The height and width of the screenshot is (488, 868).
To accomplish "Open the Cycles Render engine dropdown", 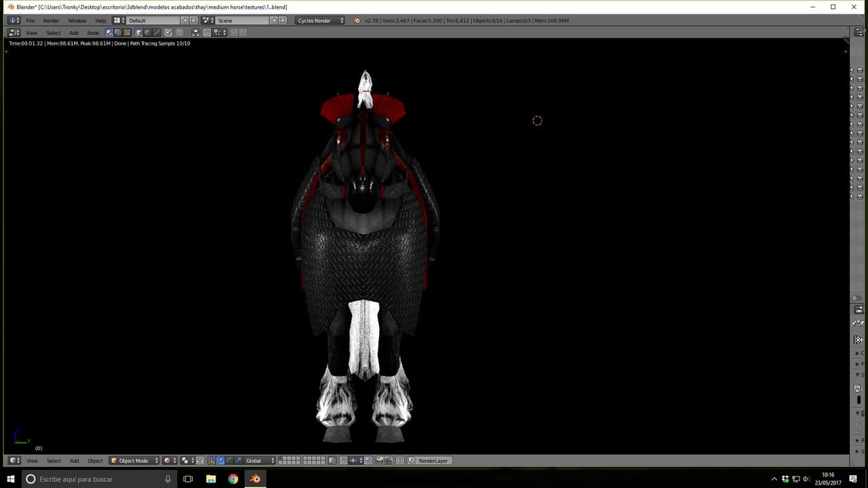I will coord(320,20).
